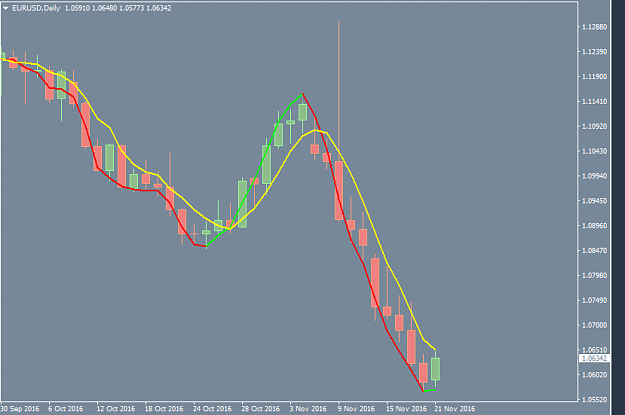This screenshot has width=625, height=415.
Task: Click the 9 Nov 2016 date label
Action: [356, 409]
